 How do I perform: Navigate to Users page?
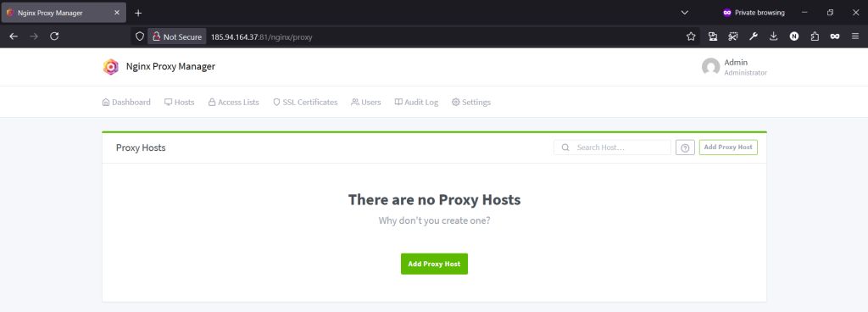366,103
